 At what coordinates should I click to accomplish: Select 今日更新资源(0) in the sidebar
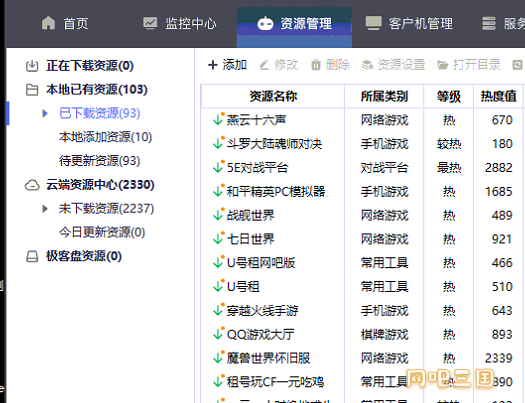pyautogui.click(x=102, y=233)
